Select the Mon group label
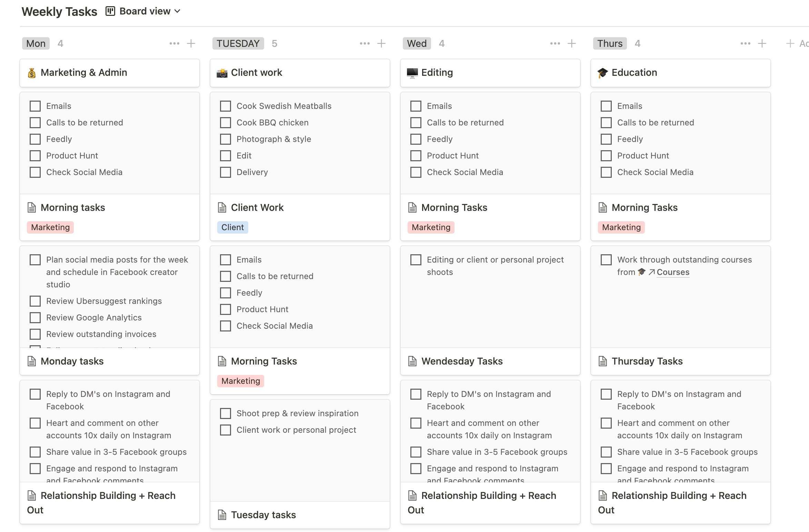Viewport: 809px width, 532px height. (x=36, y=43)
